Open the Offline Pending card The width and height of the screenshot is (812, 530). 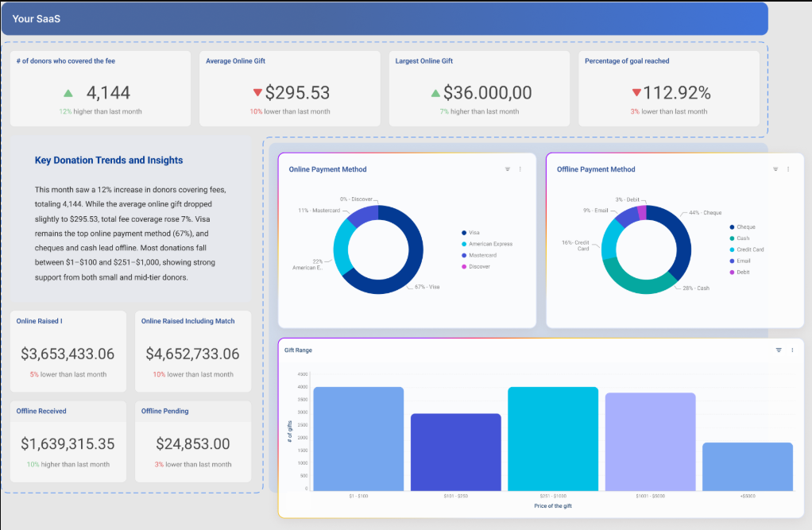[x=193, y=441]
